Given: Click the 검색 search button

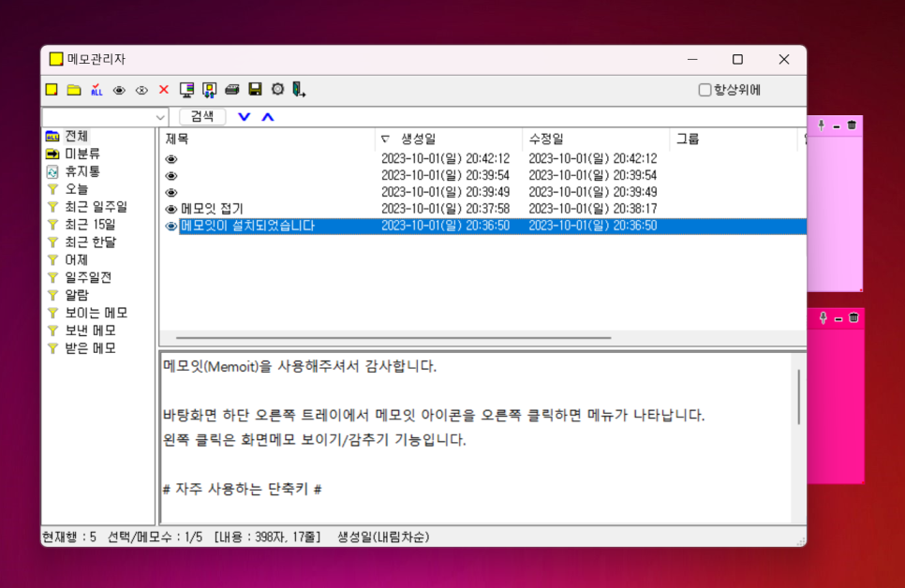Looking at the screenshot, I should [202, 116].
